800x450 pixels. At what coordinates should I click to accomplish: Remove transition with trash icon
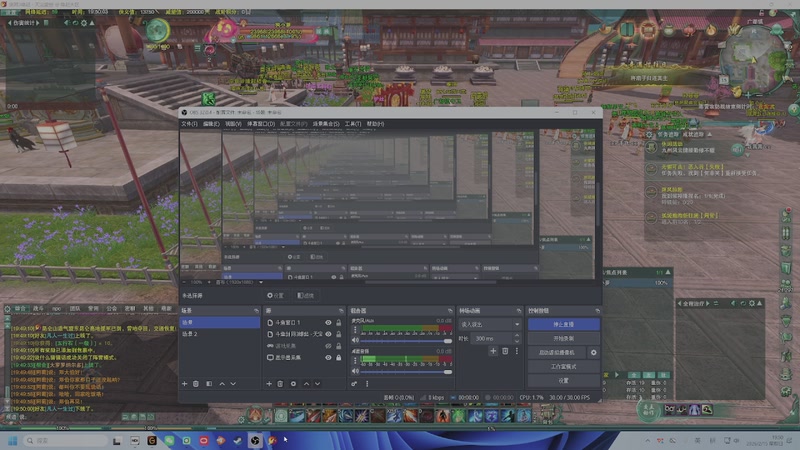tap(505, 351)
